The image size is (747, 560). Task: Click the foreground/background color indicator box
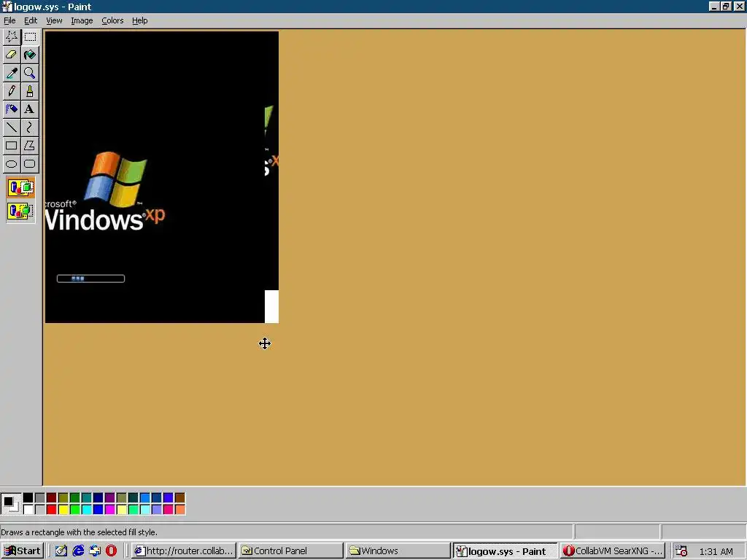tap(11, 504)
